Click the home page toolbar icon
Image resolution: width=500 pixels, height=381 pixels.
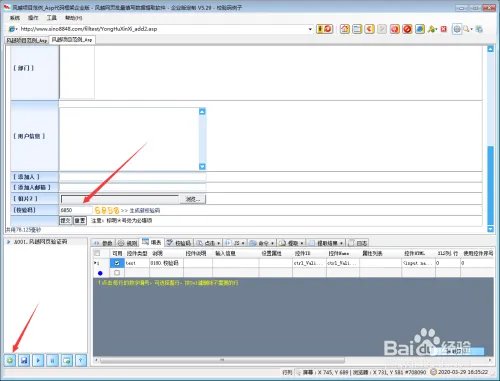[345, 29]
